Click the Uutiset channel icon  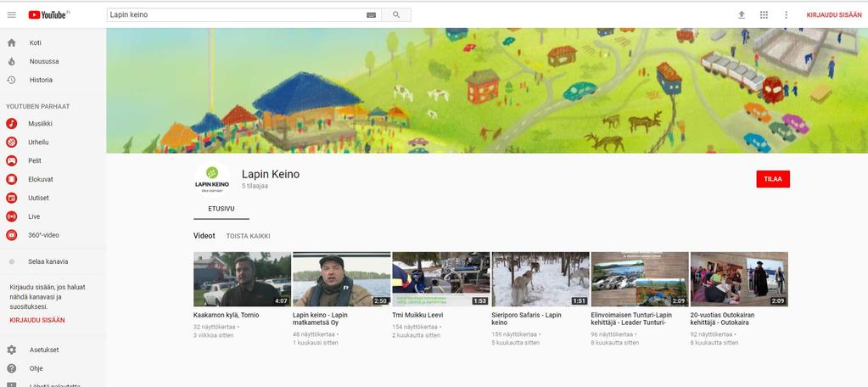coord(12,198)
